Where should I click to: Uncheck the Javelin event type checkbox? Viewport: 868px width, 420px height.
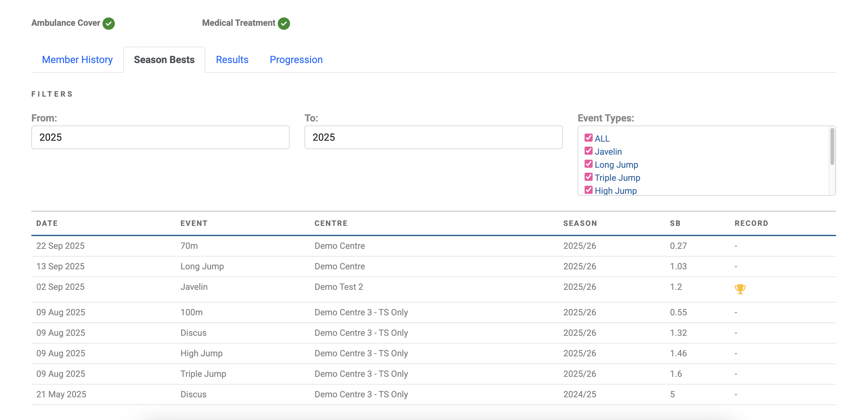[588, 151]
